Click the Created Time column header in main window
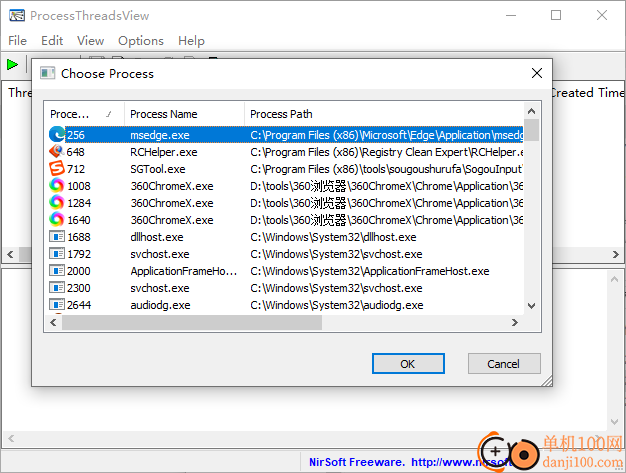 pyautogui.click(x=588, y=93)
